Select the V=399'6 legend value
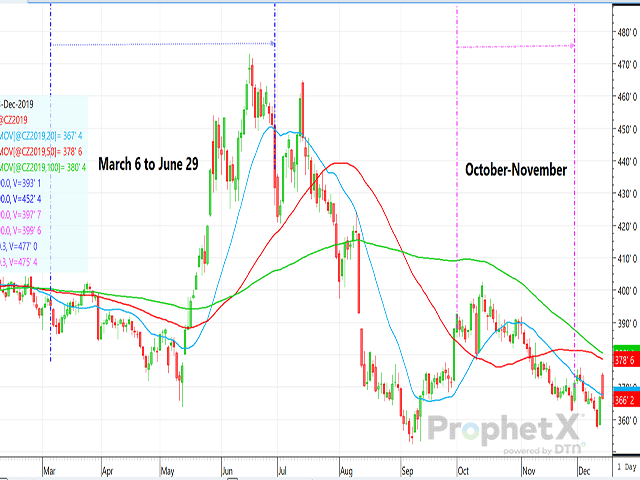The height and width of the screenshot is (480, 640). tap(20, 231)
